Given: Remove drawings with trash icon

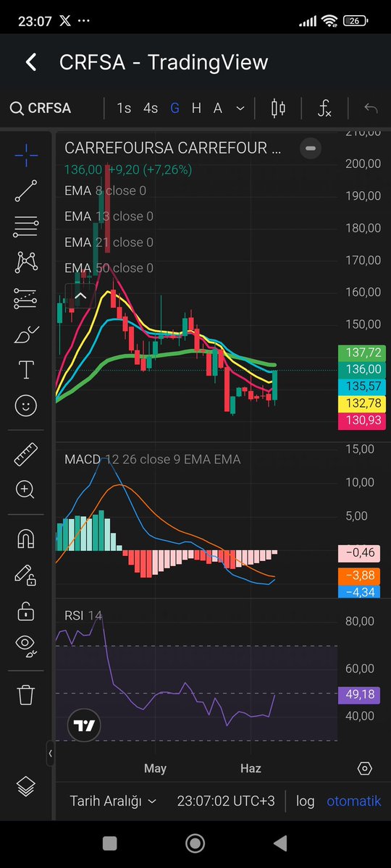Looking at the screenshot, I should pos(26,694).
